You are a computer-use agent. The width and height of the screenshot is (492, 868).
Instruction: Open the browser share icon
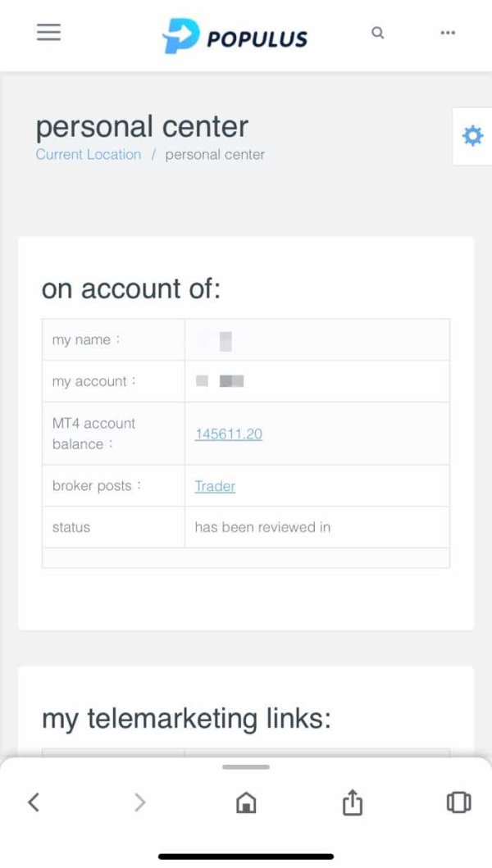pos(352,802)
